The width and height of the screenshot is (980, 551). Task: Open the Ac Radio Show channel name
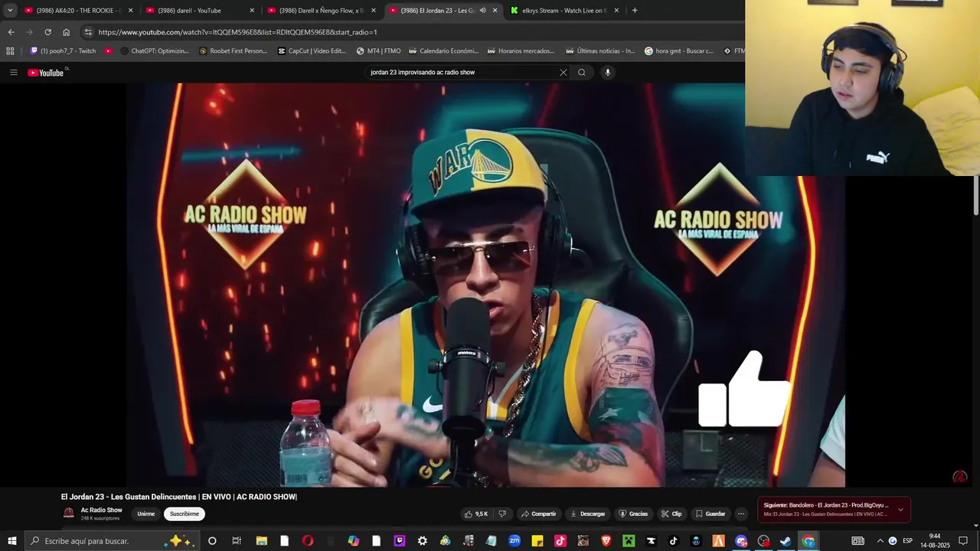click(x=102, y=510)
